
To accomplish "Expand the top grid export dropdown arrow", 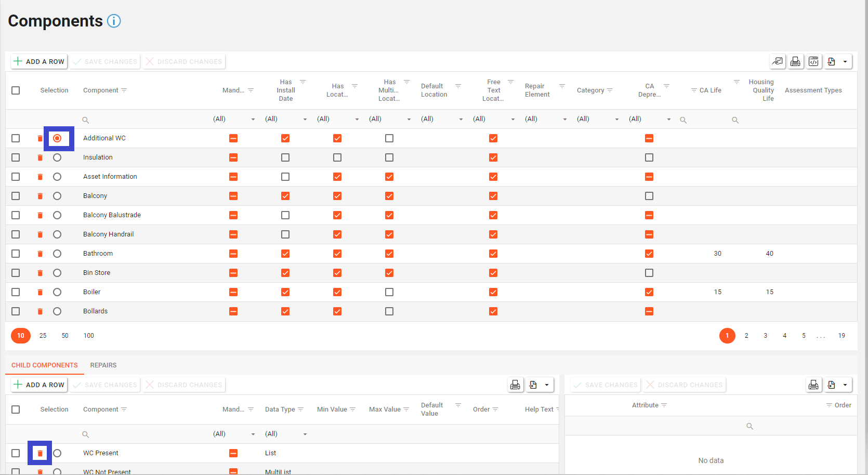I will [x=845, y=61].
